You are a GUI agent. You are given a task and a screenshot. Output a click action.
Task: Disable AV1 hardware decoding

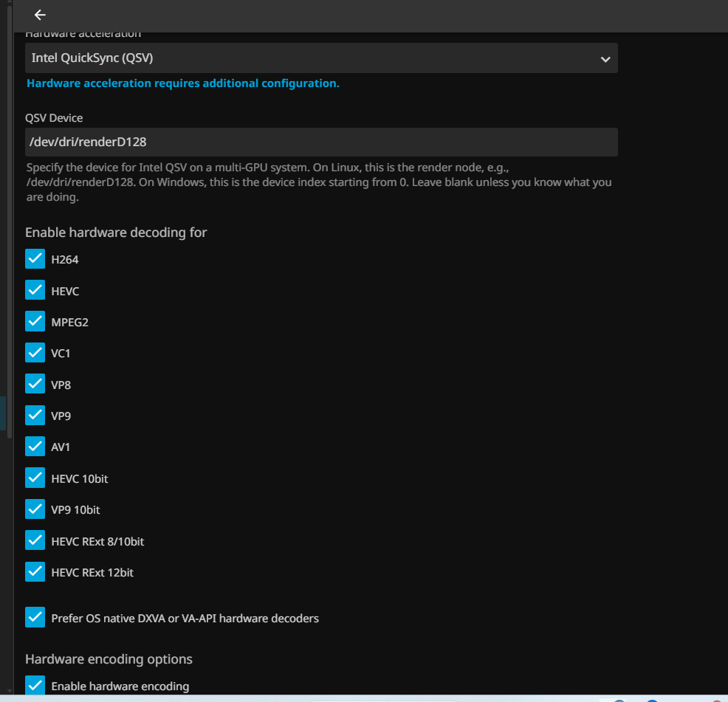35,447
